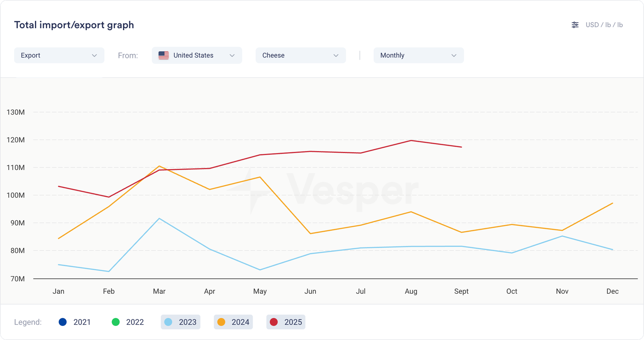Click the chevron in the United States selector
Image resolution: width=644 pixels, height=340 pixels.
[x=232, y=56]
